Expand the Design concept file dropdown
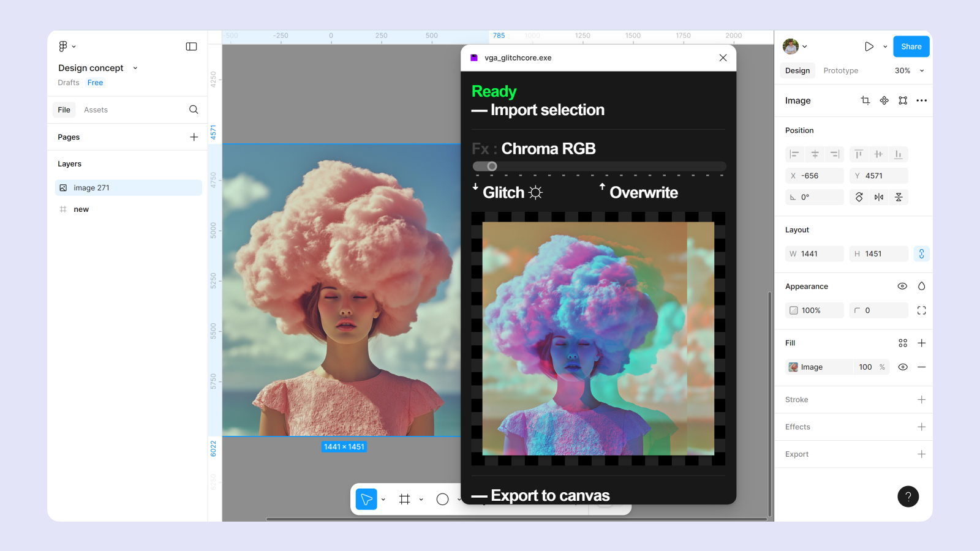980x551 pixels. 135,68
